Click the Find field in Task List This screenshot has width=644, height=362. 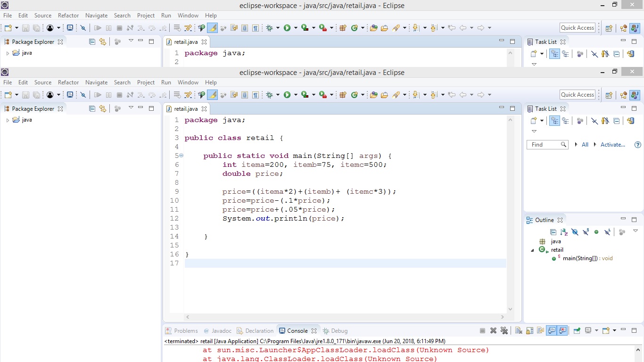pos(543,145)
